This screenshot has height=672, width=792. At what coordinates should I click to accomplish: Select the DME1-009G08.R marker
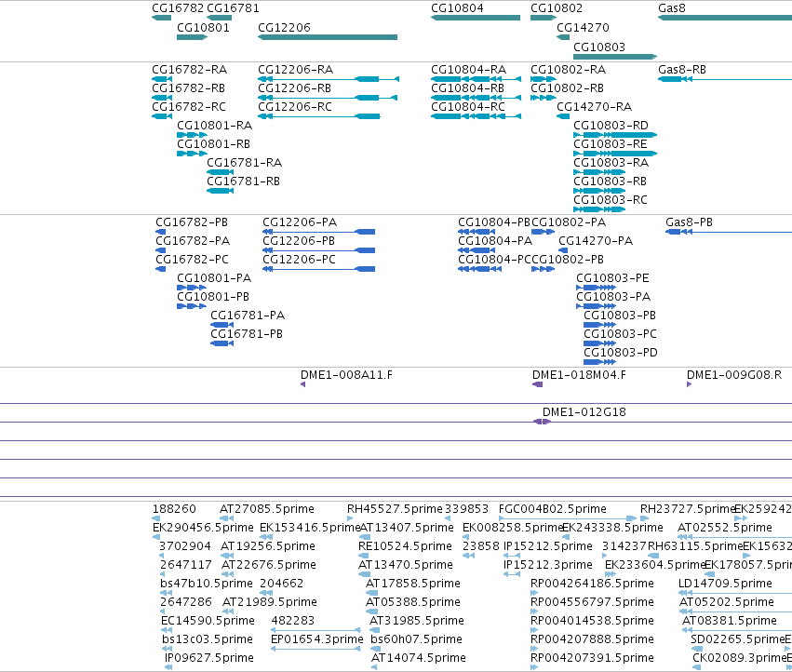point(689,384)
